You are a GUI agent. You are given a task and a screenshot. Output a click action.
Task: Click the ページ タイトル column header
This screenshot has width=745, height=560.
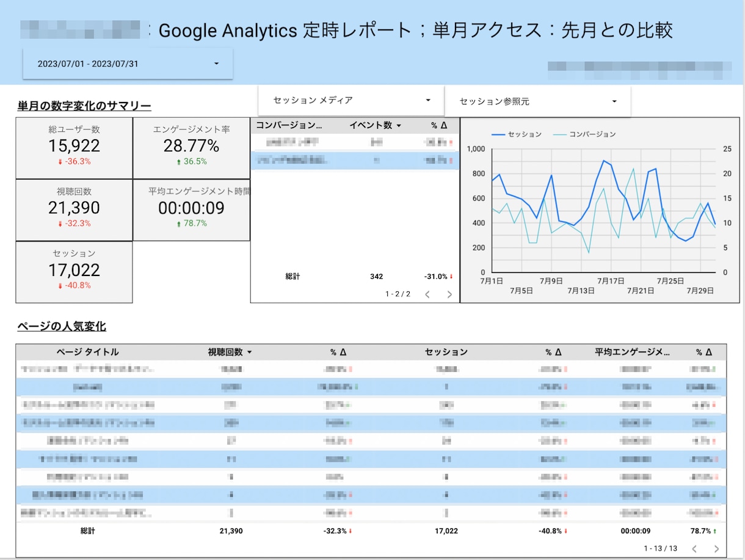(87, 352)
